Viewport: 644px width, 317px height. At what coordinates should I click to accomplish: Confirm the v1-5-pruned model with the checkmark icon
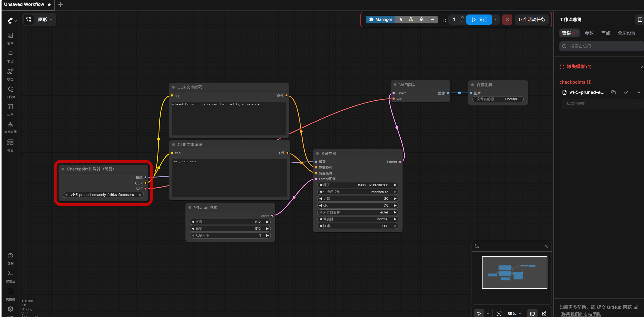click(x=626, y=92)
